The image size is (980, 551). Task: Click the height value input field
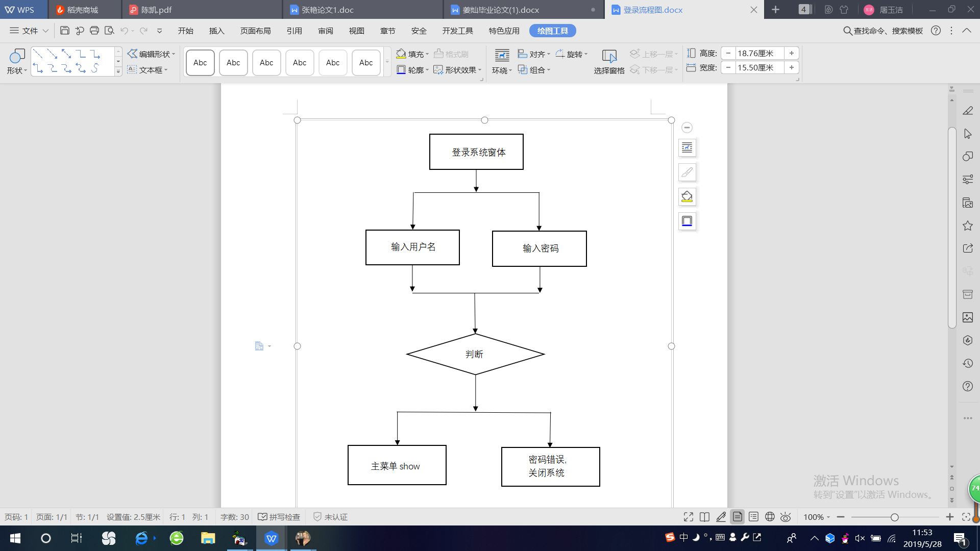coord(759,53)
